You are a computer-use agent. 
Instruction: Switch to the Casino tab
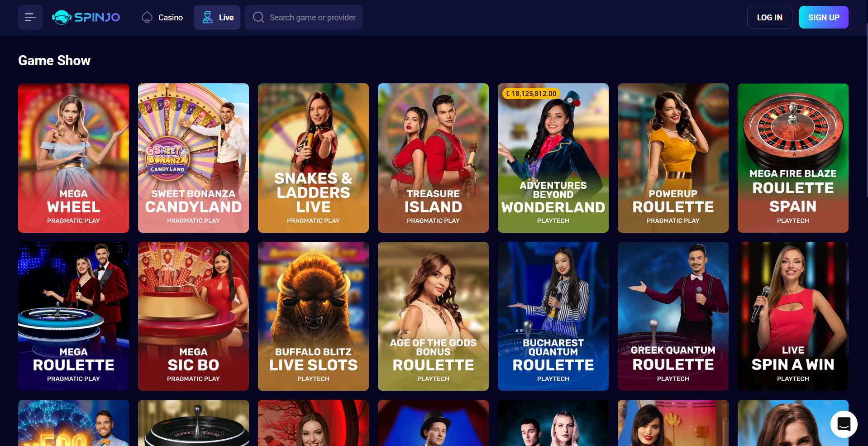(162, 18)
